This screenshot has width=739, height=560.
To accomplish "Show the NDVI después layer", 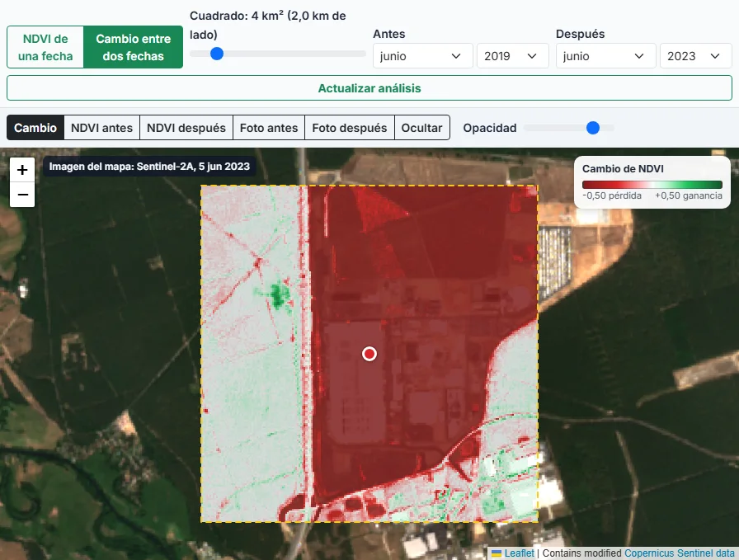I will 186,128.
